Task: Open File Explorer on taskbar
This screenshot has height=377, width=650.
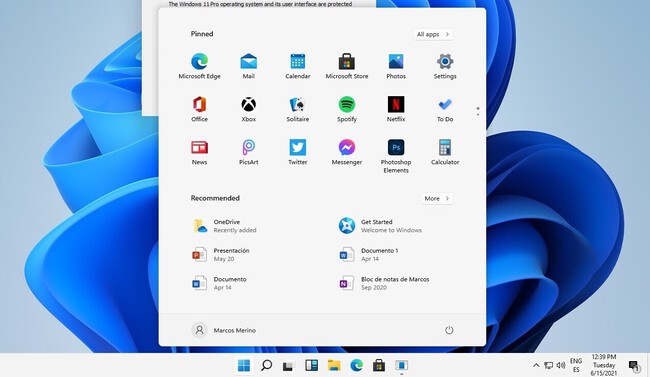Action: click(334, 365)
